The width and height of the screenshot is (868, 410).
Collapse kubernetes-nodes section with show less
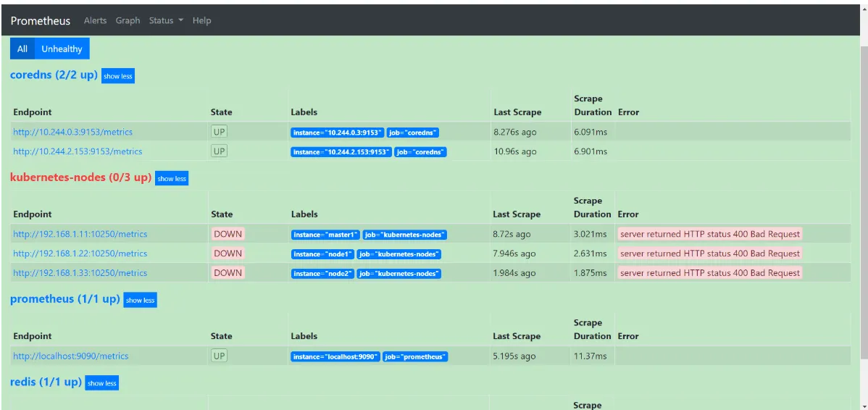(x=172, y=178)
